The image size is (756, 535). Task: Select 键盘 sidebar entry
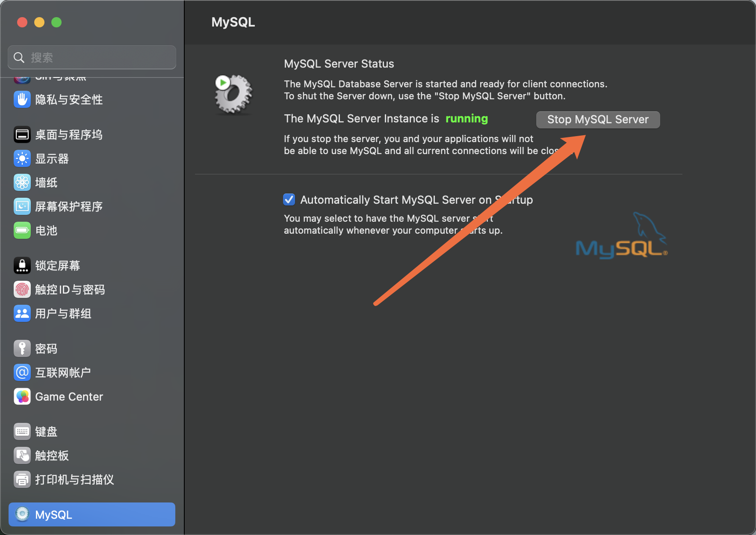[x=46, y=432]
